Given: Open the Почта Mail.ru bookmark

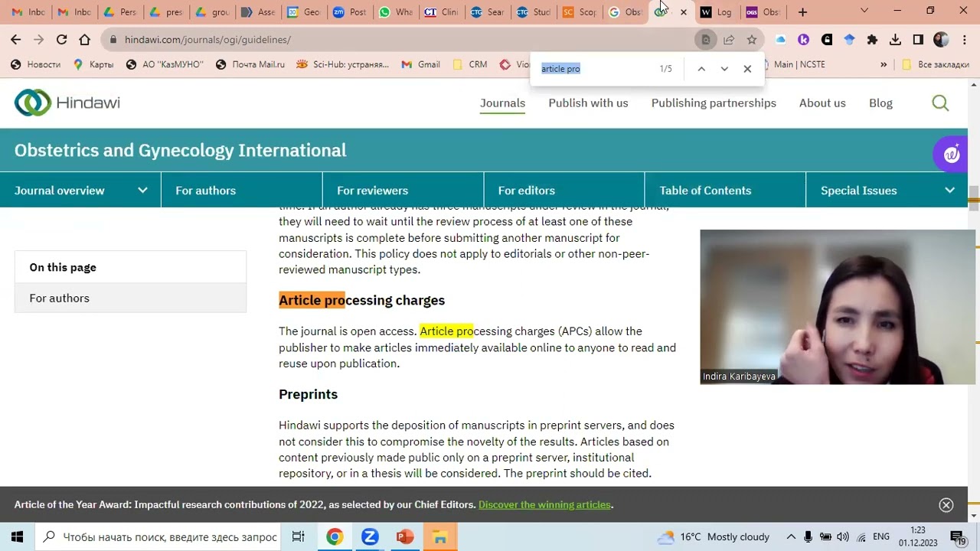Looking at the screenshot, I should pos(250,64).
